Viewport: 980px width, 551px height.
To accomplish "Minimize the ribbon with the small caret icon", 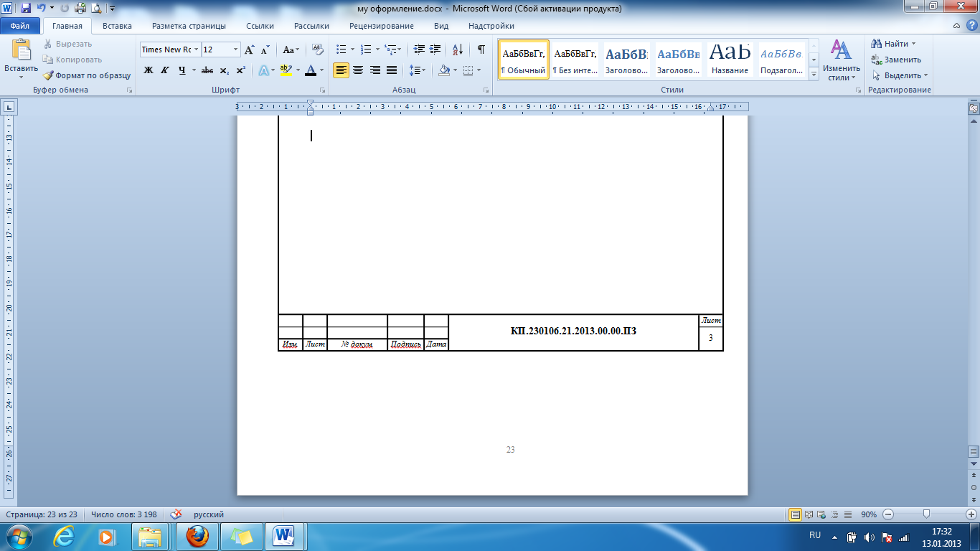I will (x=955, y=26).
